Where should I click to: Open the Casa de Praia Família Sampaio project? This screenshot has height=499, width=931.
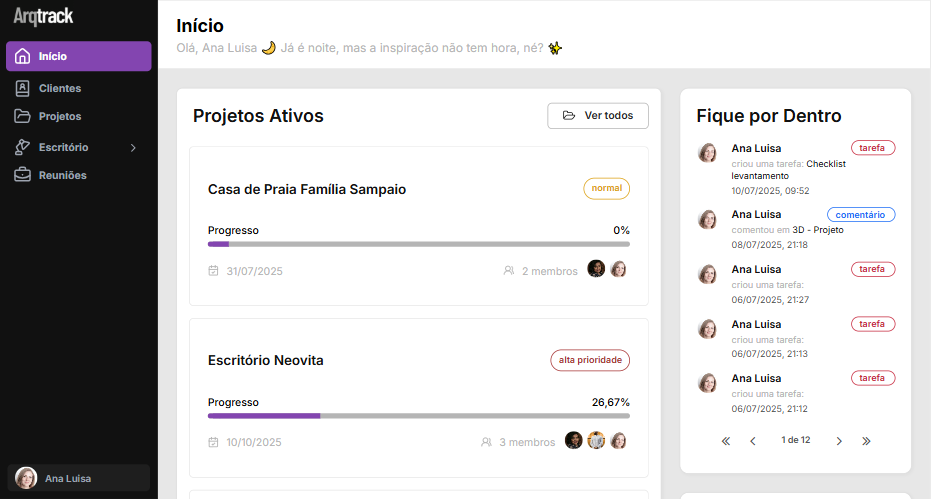pos(307,189)
